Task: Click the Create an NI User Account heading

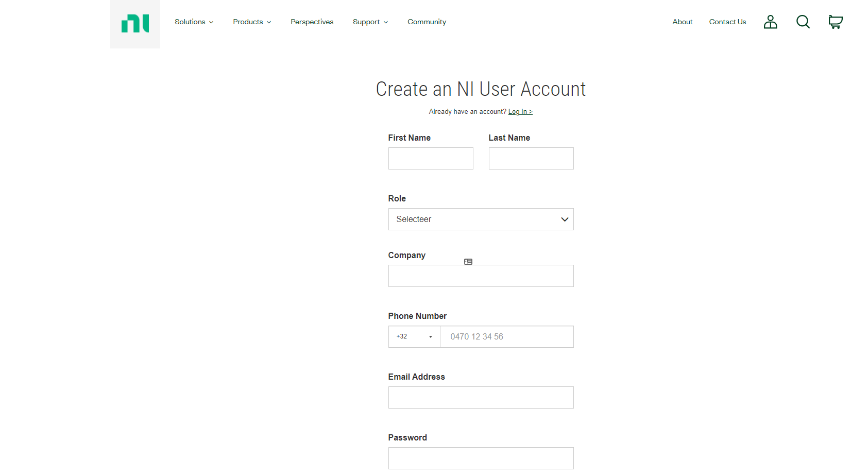Action: click(x=481, y=89)
